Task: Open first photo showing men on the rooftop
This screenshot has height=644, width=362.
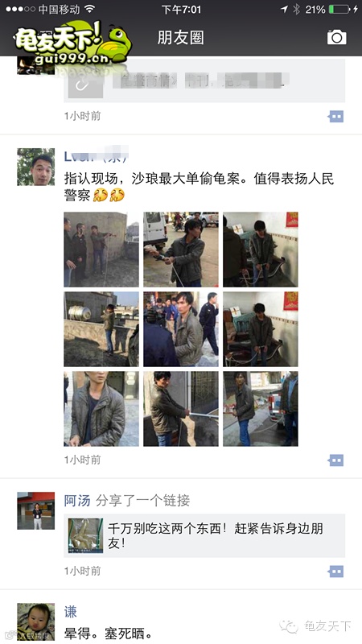Action: click(101, 250)
